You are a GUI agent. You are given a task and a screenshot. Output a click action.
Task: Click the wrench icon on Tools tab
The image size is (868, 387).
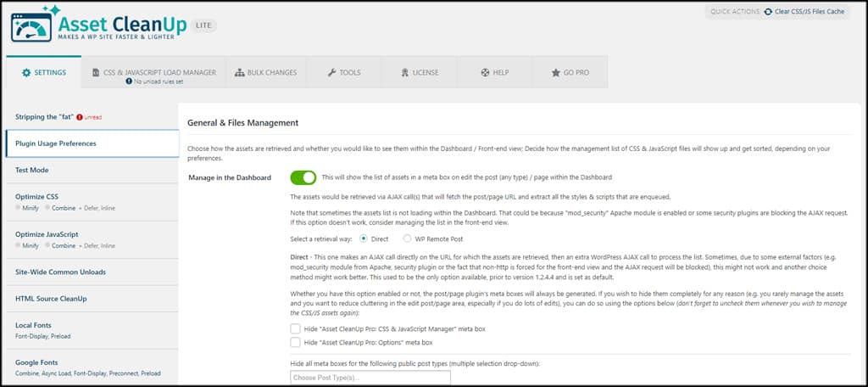[331, 73]
